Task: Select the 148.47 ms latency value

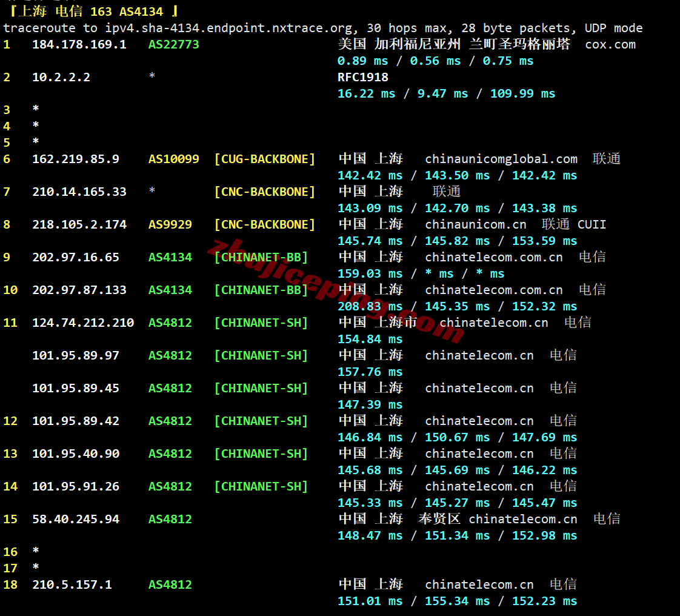Action: point(370,536)
